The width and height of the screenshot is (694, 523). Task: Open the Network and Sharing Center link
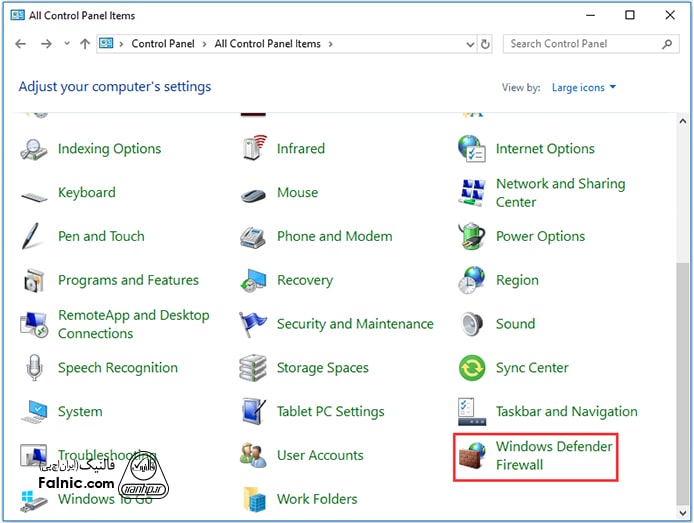[560, 193]
